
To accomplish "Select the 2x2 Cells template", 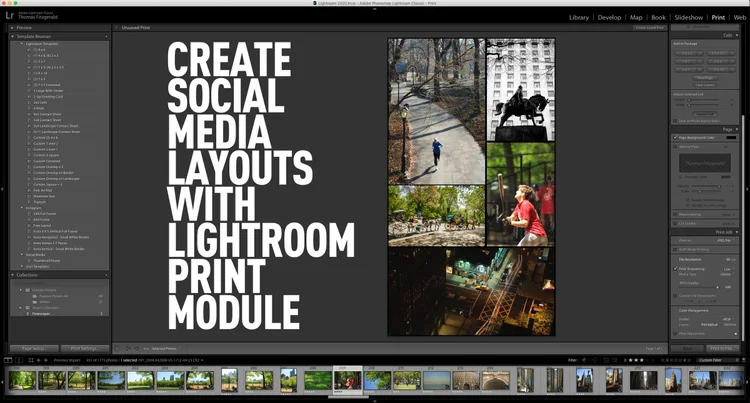I will pyautogui.click(x=40, y=102).
